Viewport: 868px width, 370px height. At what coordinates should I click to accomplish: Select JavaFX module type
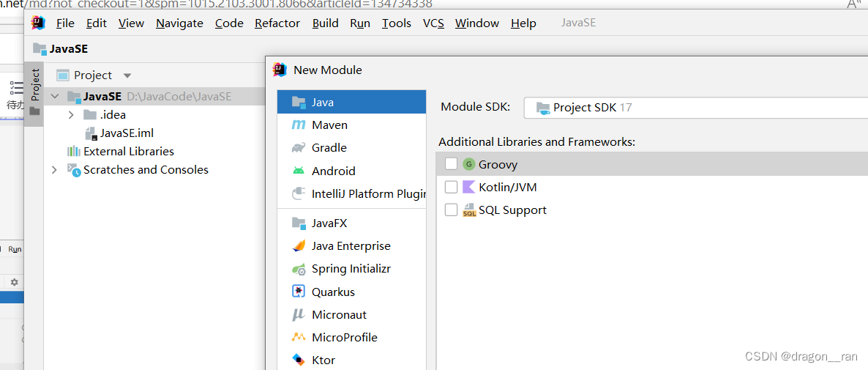click(x=351, y=223)
